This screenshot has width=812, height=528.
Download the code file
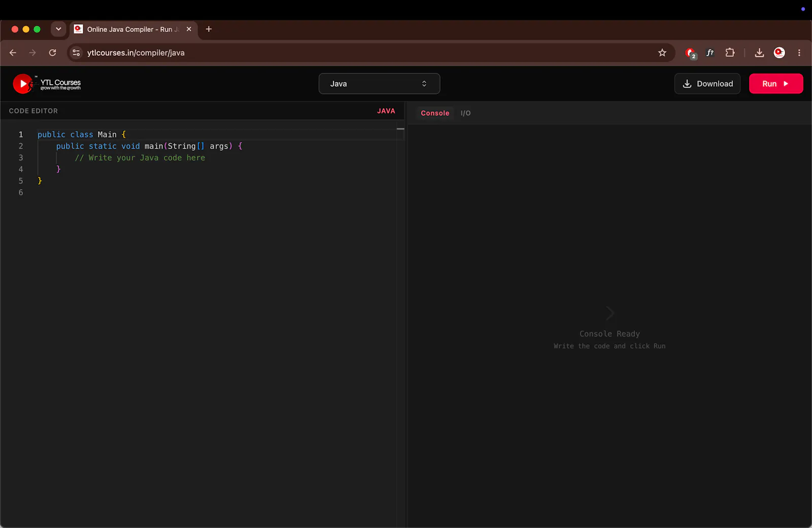coord(707,84)
